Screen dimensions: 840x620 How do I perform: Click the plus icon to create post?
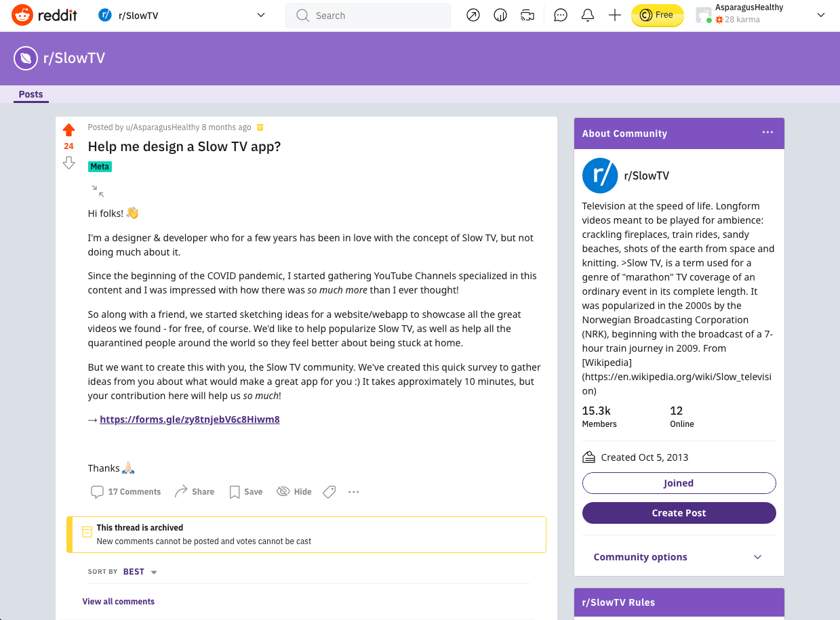(x=615, y=15)
